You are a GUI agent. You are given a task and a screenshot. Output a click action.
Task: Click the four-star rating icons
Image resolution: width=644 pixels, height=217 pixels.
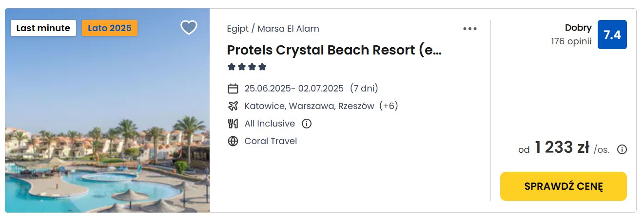[247, 67]
